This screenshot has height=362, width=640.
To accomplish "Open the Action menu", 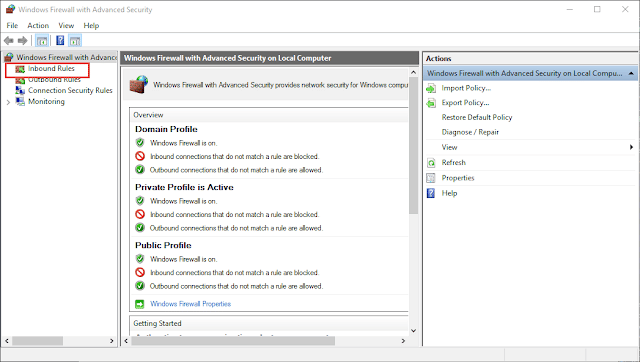I will click(38, 25).
